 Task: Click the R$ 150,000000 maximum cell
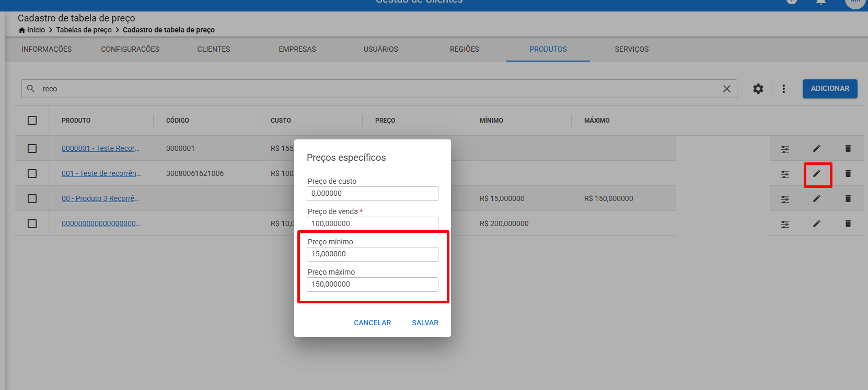609,199
